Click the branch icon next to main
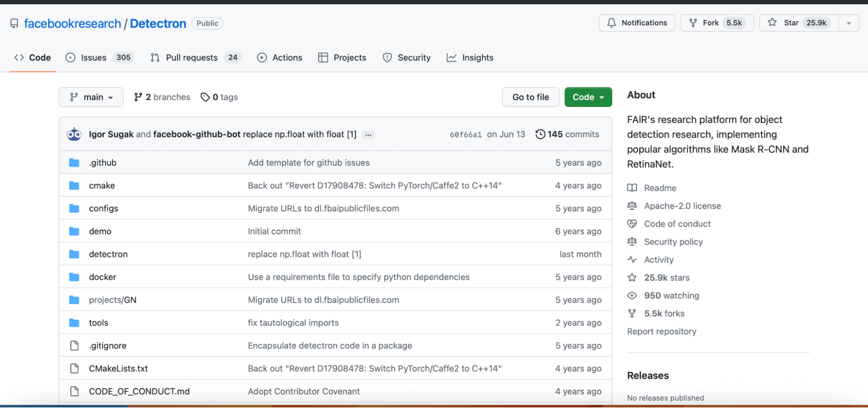The image size is (868, 408). click(x=73, y=97)
